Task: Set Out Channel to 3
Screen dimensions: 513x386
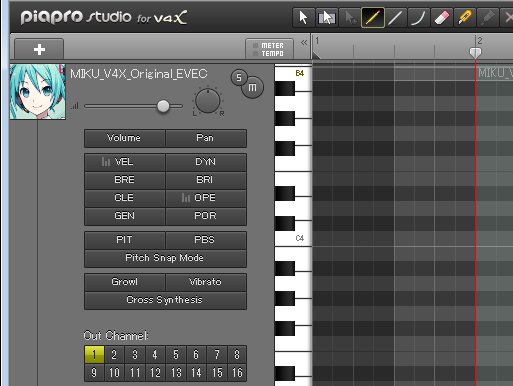Action: coord(135,354)
